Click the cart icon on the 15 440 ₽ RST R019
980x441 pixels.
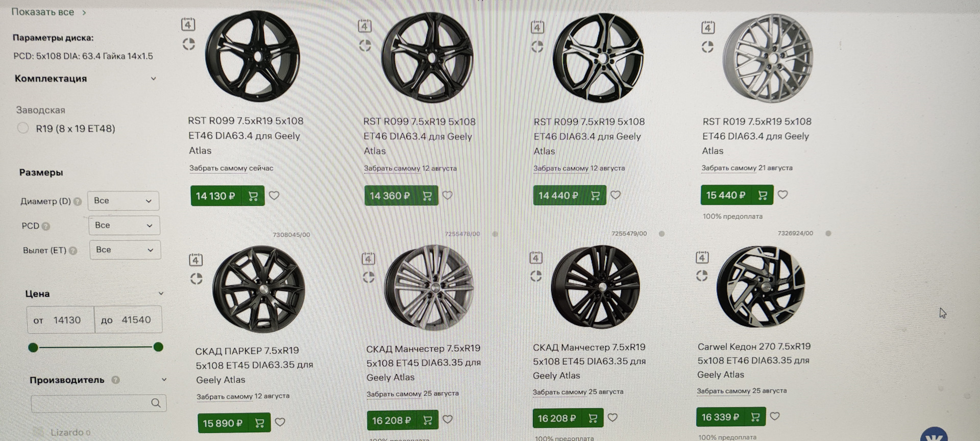(763, 195)
